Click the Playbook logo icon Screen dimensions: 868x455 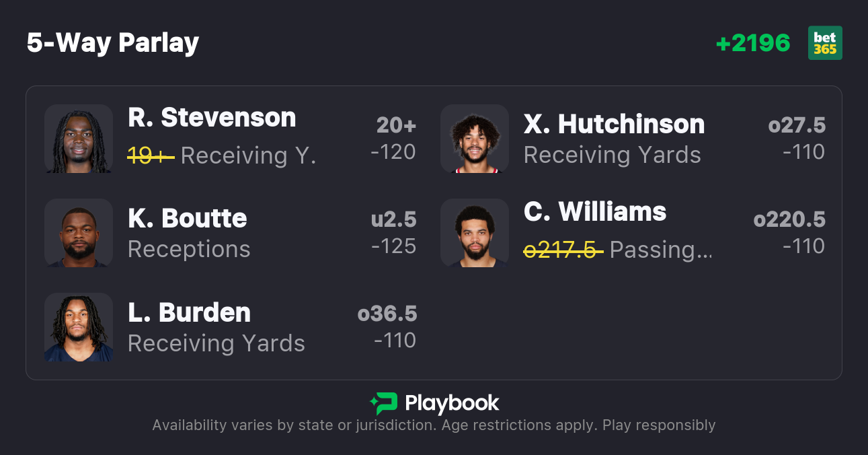pyautogui.click(x=384, y=403)
